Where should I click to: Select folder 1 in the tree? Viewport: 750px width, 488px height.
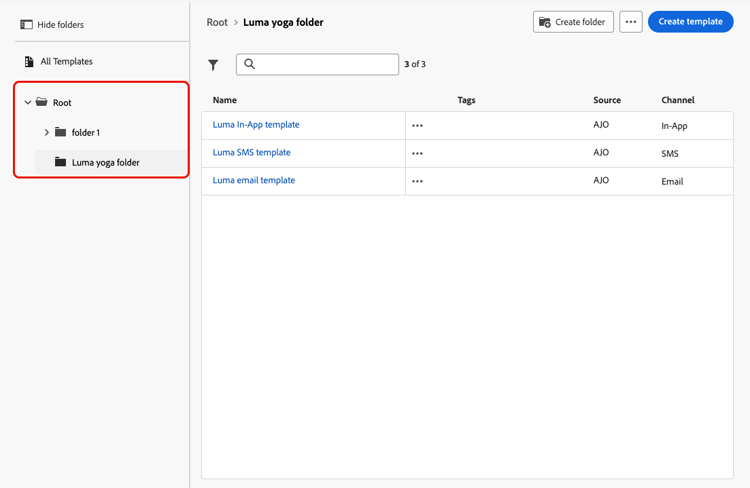click(x=86, y=133)
